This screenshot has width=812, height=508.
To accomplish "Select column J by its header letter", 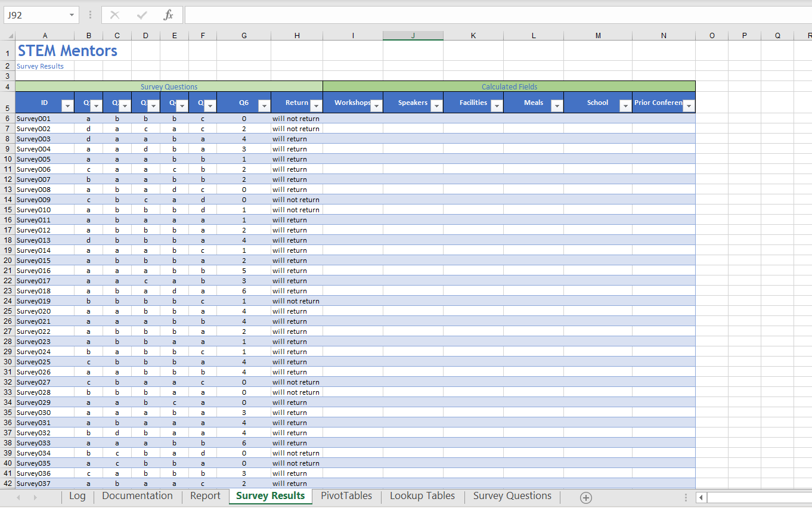I will coord(413,36).
